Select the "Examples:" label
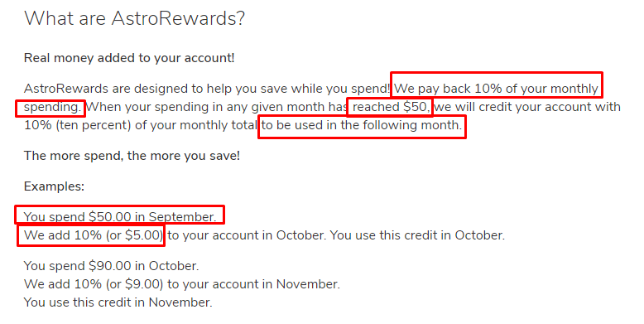This screenshot has height=324, width=644. click(x=54, y=186)
